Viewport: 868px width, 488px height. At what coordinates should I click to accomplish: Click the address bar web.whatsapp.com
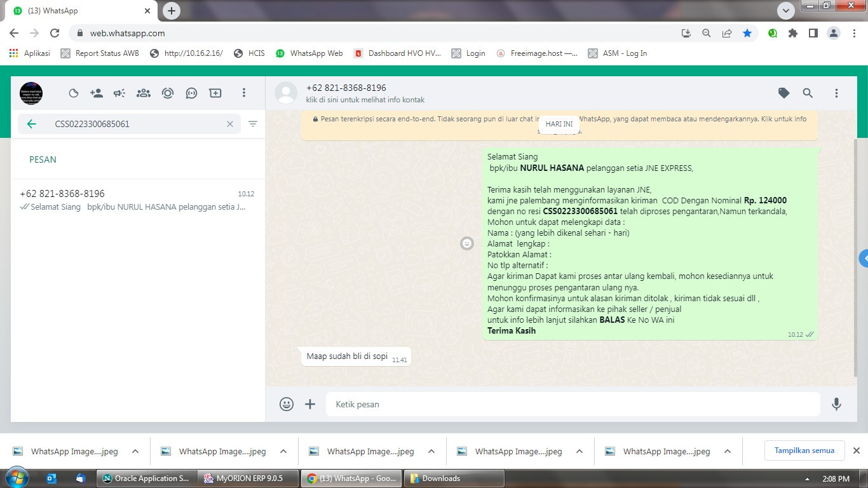coord(127,33)
